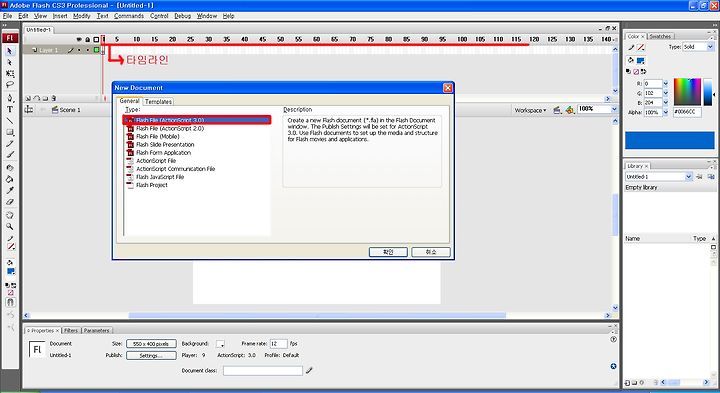The image size is (720, 393).
Task: Select the Free Transform tool
Action: point(10,74)
